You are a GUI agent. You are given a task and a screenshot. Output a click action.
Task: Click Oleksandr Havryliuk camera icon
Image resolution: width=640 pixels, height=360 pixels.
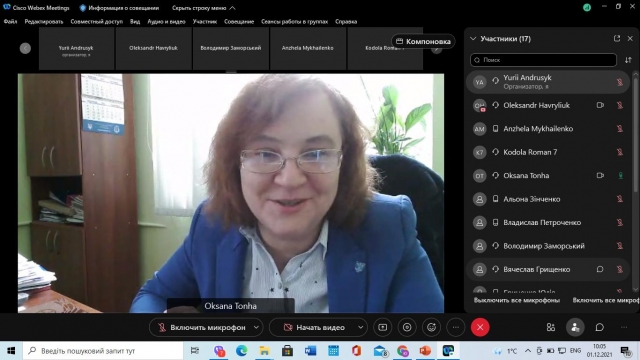(x=600, y=105)
